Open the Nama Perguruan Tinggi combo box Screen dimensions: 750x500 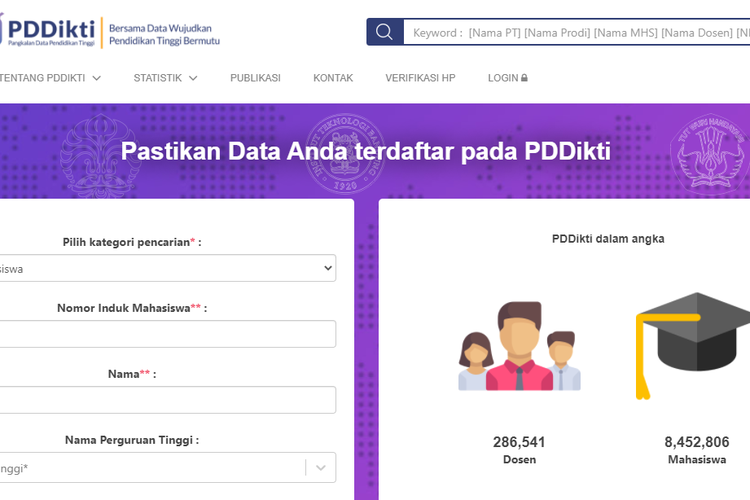[167, 467]
